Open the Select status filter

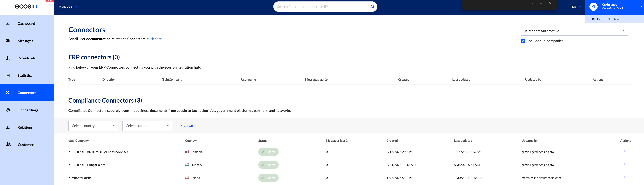click(147, 126)
